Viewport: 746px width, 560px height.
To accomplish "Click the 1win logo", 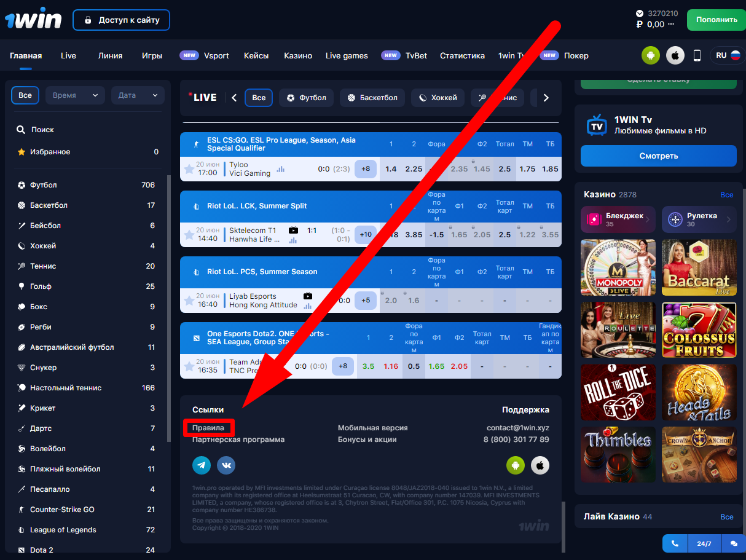I will [x=34, y=20].
